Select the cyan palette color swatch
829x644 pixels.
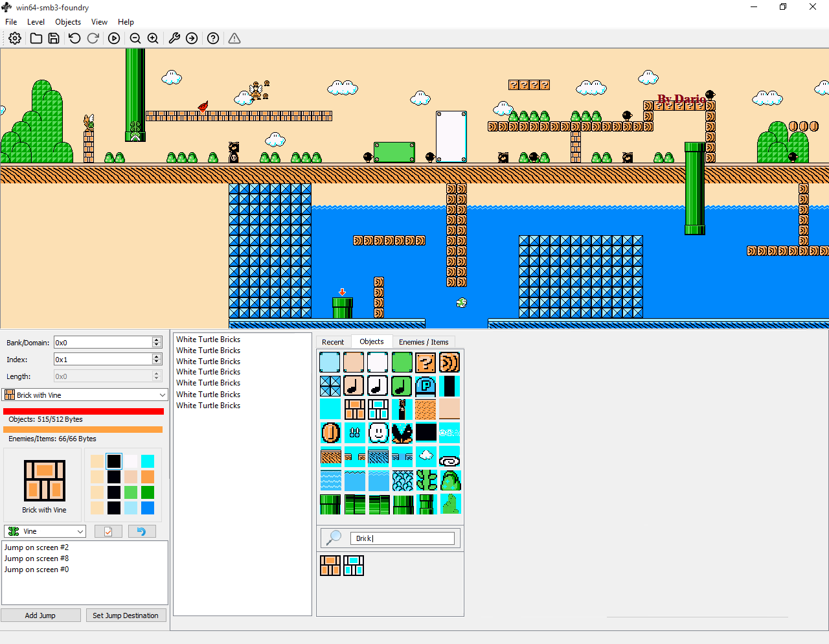(x=148, y=461)
